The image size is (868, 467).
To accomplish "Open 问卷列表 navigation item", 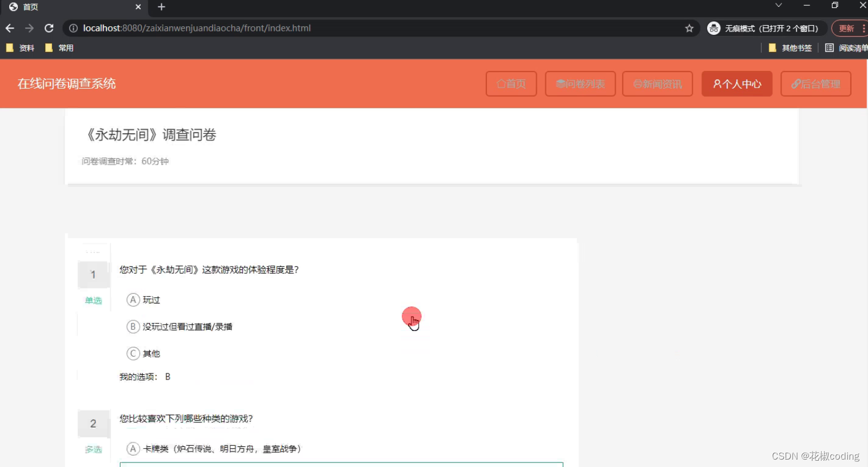I will coord(580,83).
